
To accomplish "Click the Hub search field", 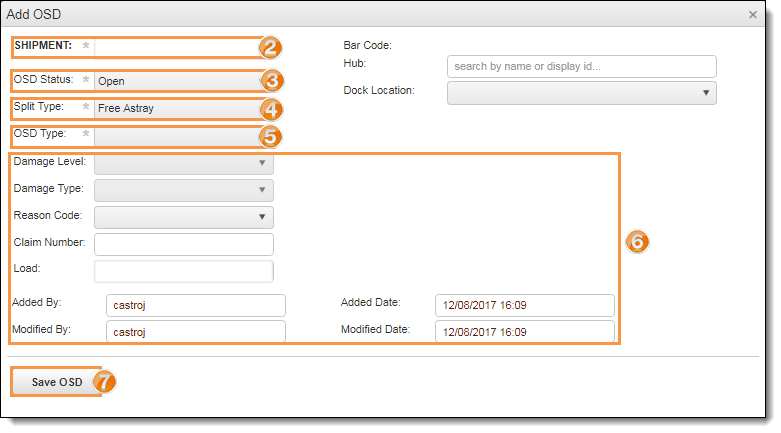I will click(x=581, y=66).
